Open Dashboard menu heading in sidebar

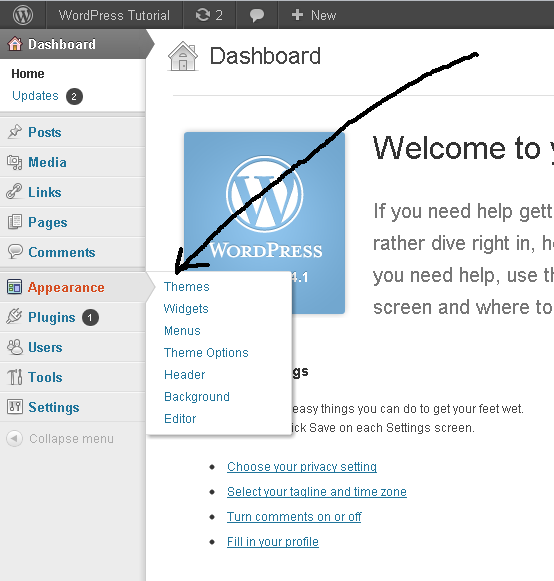(62, 44)
